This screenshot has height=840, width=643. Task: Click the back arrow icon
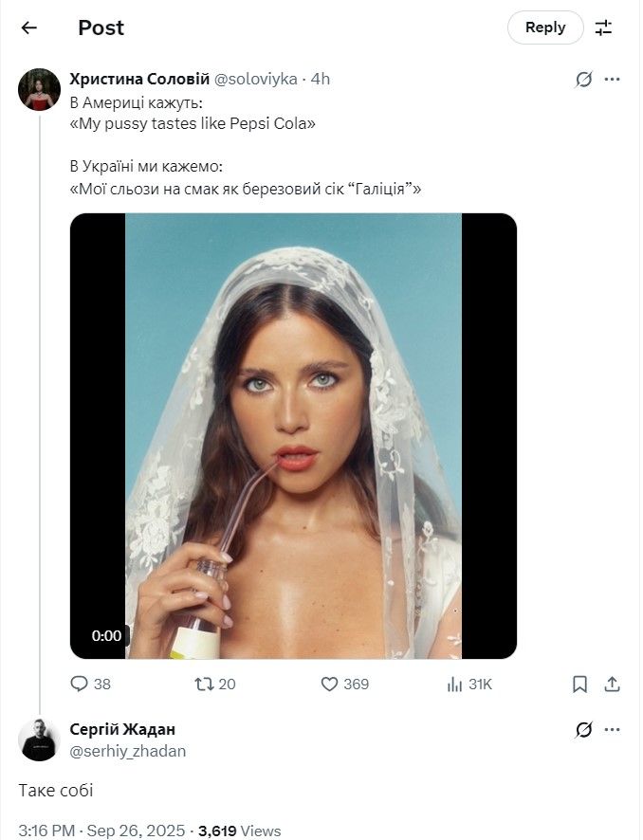[29, 27]
